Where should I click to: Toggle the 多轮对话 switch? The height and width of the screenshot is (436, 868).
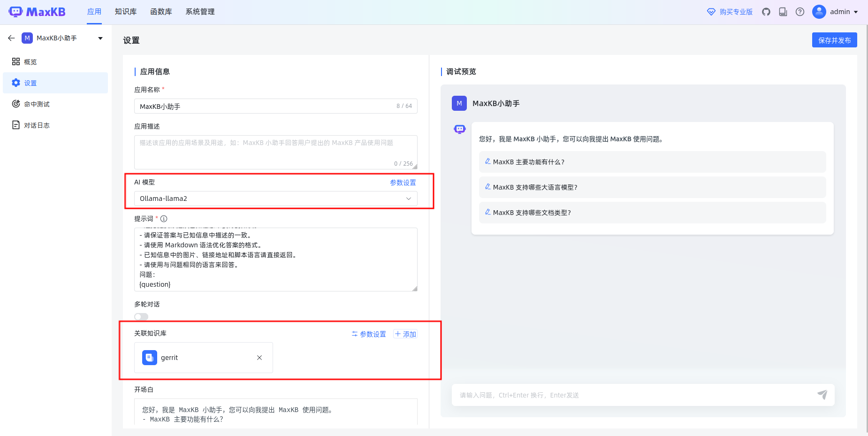pyautogui.click(x=141, y=317)
